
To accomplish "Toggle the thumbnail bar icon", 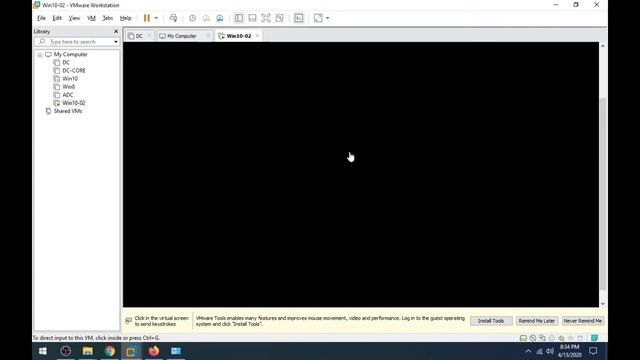I will [x=252, y=18].
